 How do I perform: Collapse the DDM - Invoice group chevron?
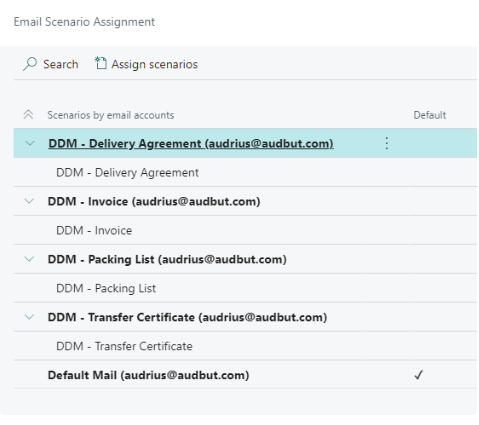click(x=29, y=201)
